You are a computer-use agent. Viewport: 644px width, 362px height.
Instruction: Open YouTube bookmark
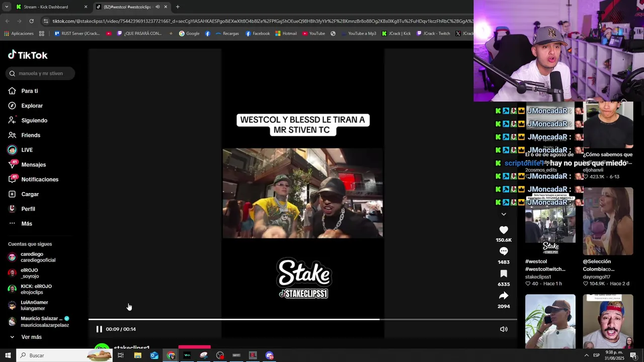pyautogui.click(x=313, y=34)
